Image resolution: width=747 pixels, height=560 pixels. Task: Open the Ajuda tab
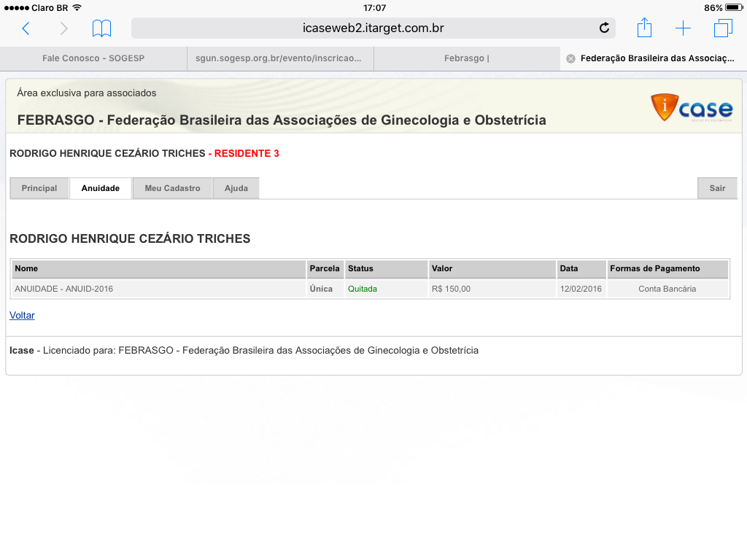236,188
